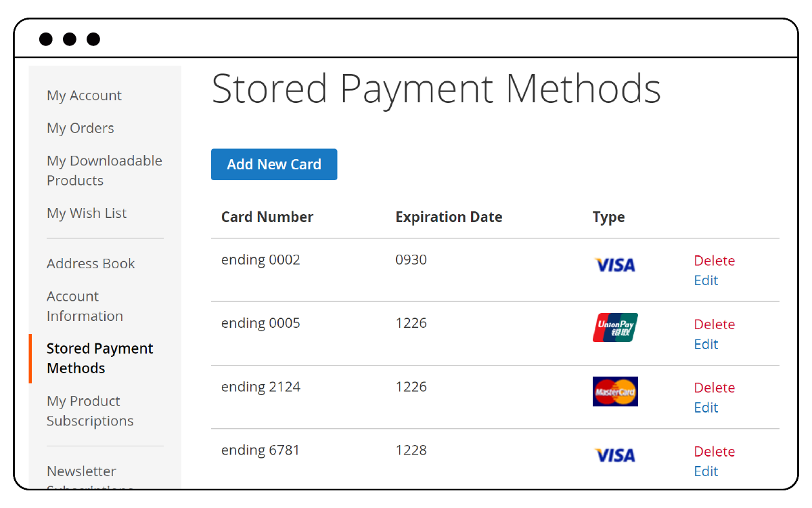Click the Visa logo for card ending 0002
The height and width of the screenshot is (508, 812).
pos(615,265)
